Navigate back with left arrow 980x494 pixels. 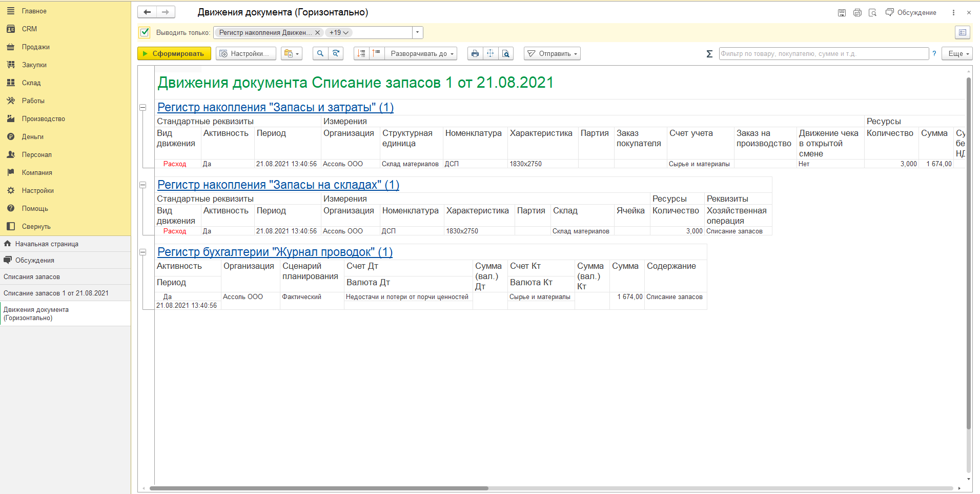(147, 12)
